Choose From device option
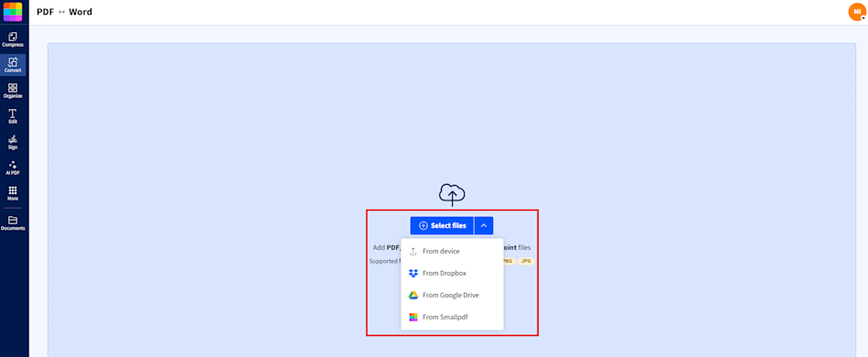This screenshot has height=357, width=868. tap(452, 251)
